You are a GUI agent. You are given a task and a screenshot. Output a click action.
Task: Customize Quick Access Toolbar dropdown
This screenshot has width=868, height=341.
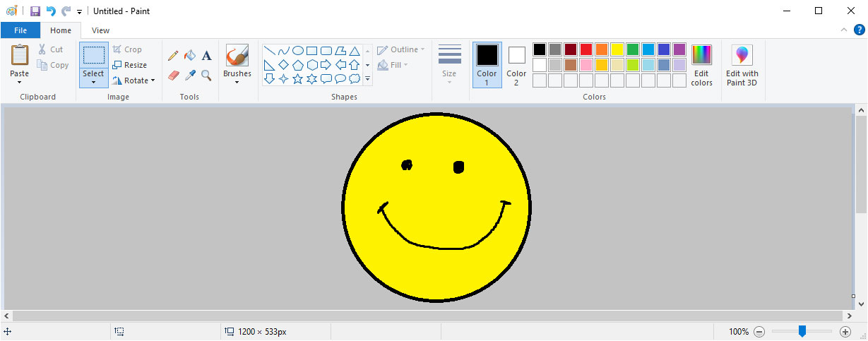click(x=79, y=12)
